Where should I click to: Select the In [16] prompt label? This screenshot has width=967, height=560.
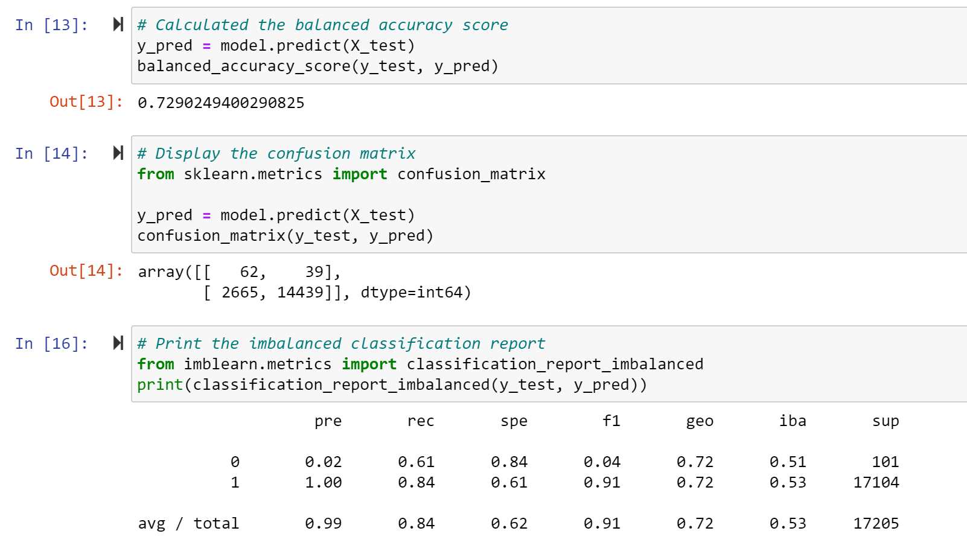click(x=52, y=343)
